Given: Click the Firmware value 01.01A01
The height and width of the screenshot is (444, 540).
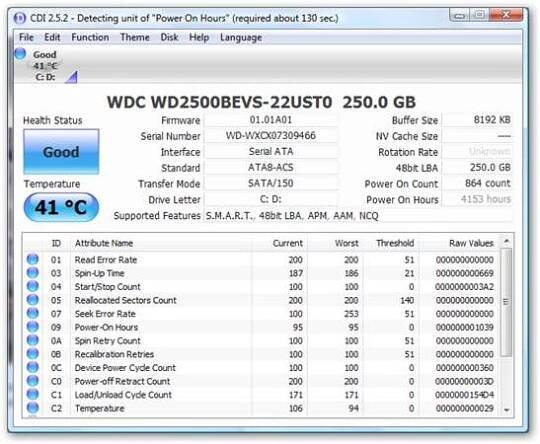Looking at the screenshot, I should point(271,120).
